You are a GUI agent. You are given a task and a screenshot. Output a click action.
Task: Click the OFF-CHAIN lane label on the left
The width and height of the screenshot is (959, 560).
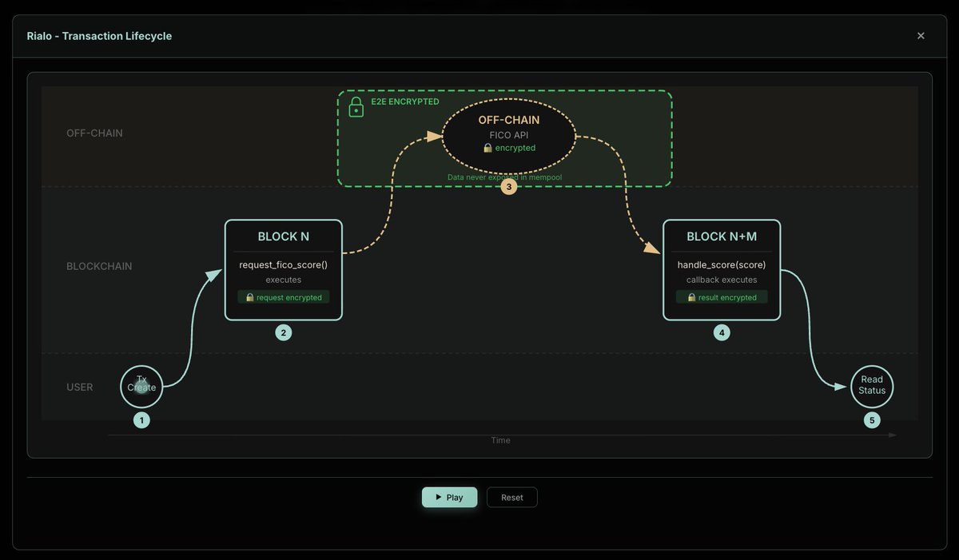(94, 133)
